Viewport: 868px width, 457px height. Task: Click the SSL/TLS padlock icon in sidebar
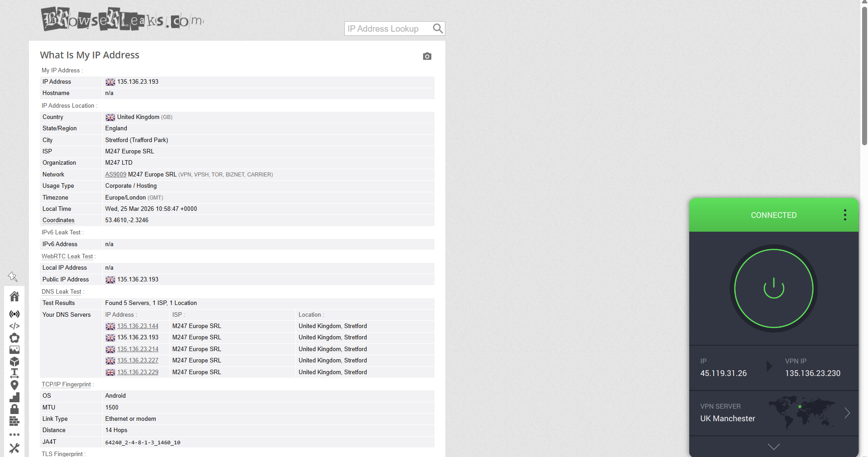[14, 409]
